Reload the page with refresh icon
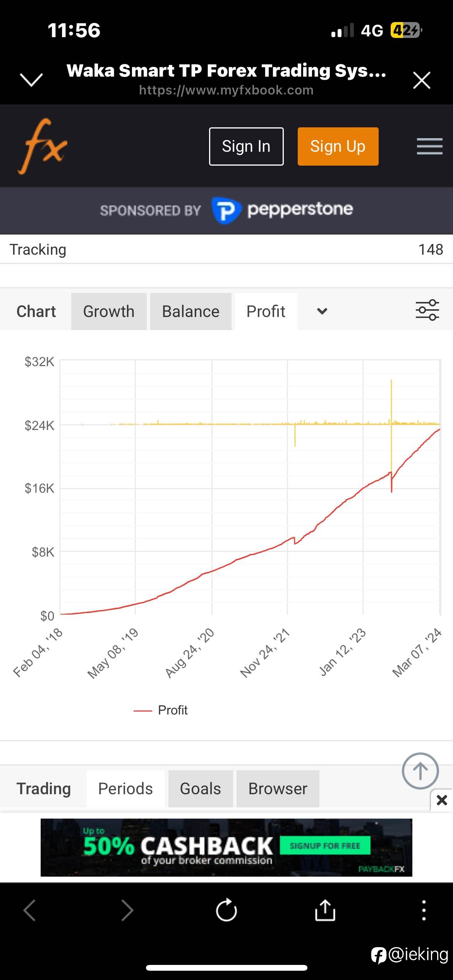Image resolution: width=453 pixels, height=980 pixels. point(226,910)
